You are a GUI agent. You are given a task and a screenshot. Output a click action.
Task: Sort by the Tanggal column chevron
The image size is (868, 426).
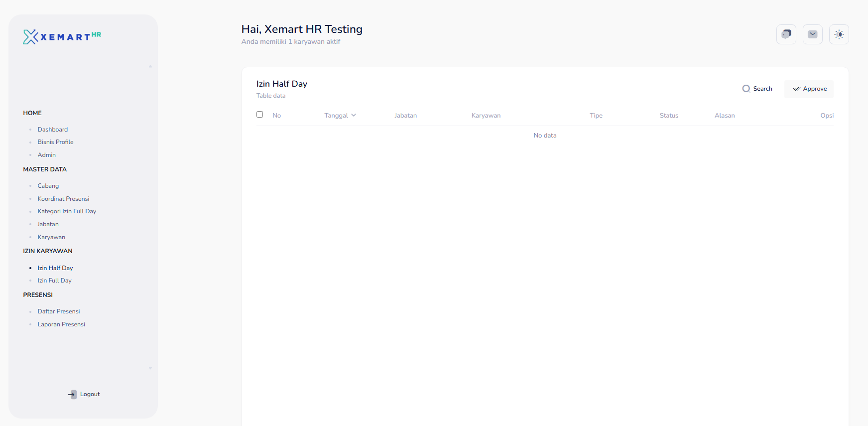point(354,115)
